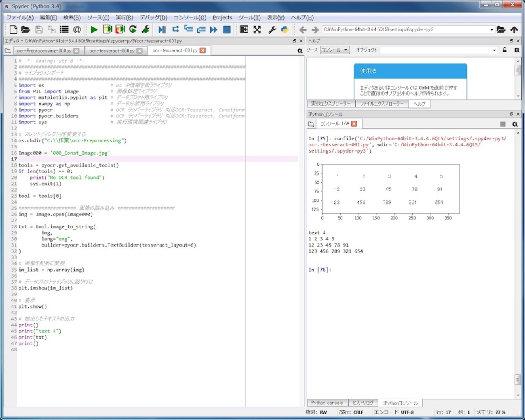Open the file list (cell list) icon
Image resolution: width=525 pixels, height=420 pixels.
(x=64, y=29)
